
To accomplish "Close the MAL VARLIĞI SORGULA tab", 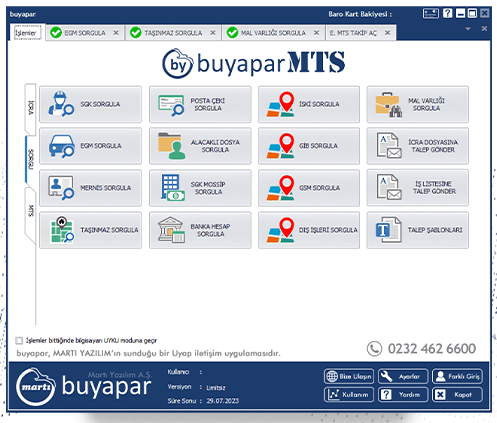I will tap(316, 33).
